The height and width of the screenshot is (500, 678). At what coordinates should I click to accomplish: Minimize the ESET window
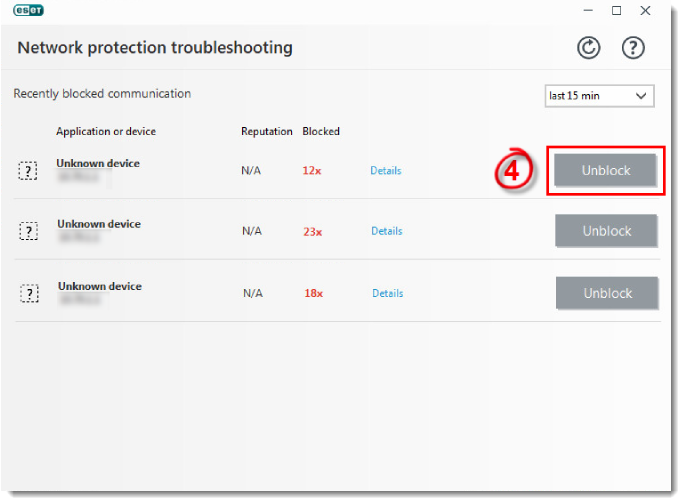coord(588,10)
